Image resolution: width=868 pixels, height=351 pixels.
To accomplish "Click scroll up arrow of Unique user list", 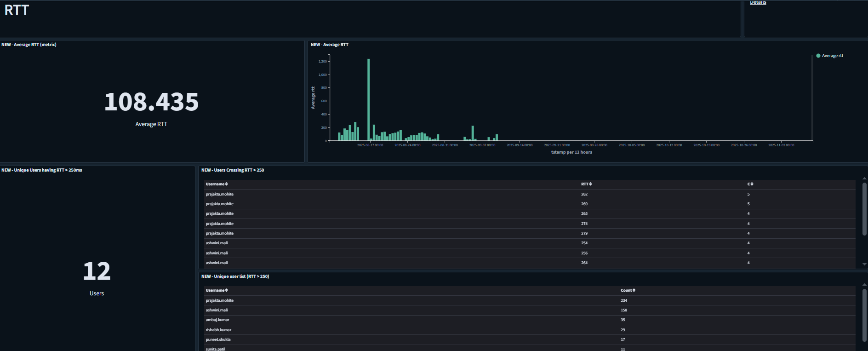I will click(x=864, y=284).
